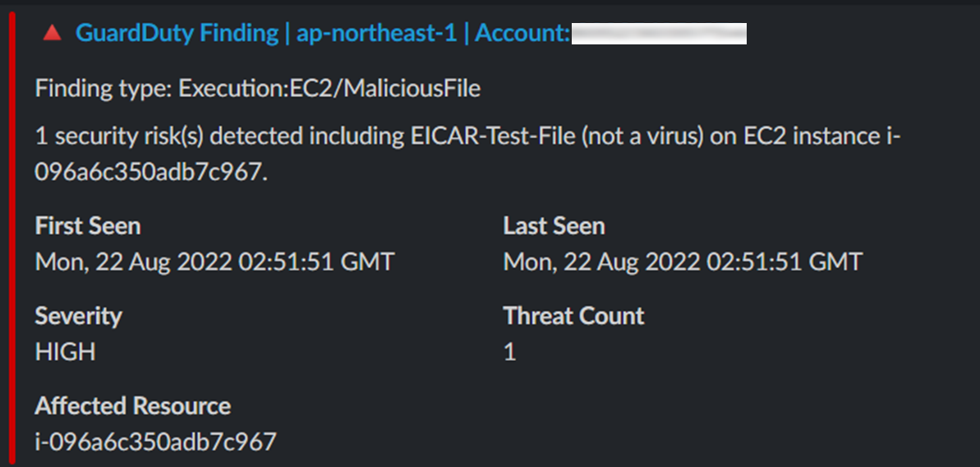Click the Execution:EC2/MaliciousFile finding type text
The width and height of the screenshot is (980, 467).
[x=329, y=90]
